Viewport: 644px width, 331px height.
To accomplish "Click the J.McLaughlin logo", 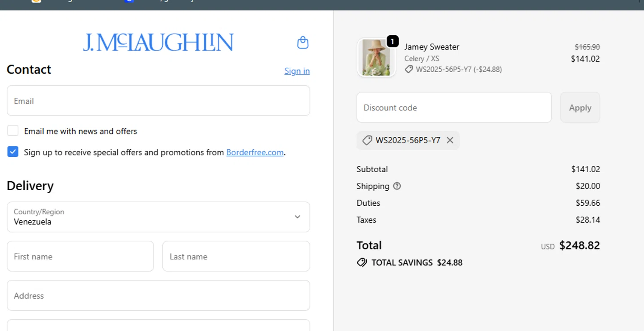I will [x=158, y=43].
